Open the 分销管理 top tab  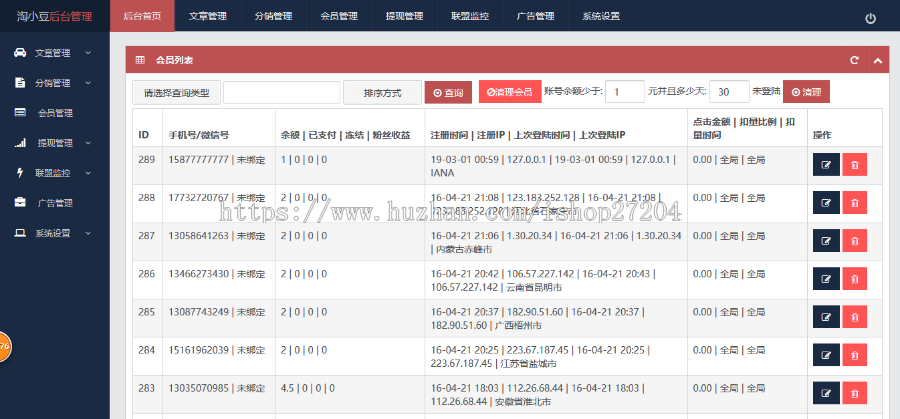(x=274, y=16)
